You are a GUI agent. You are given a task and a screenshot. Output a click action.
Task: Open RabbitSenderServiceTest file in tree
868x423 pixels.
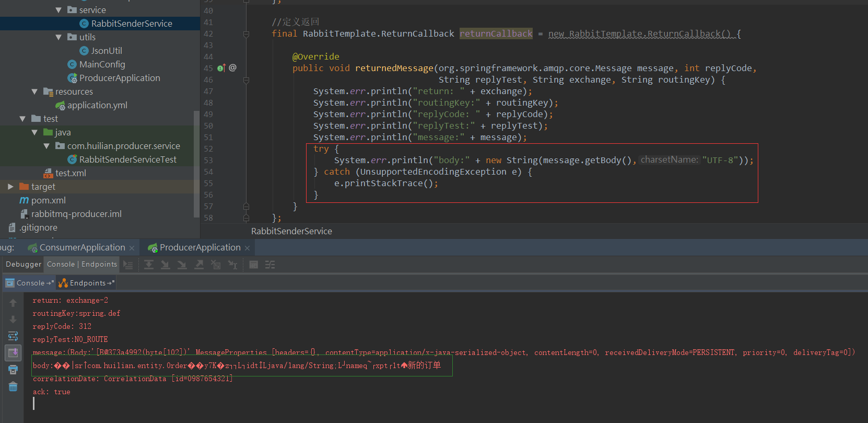point(127,159)
